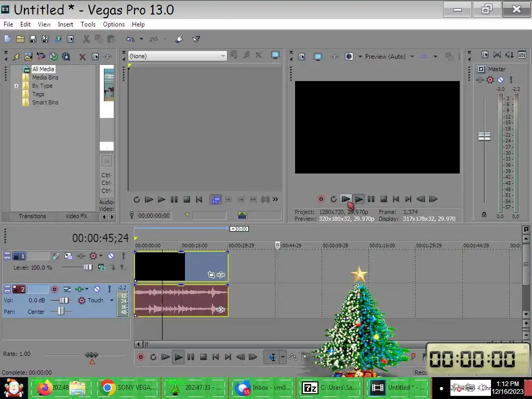This screenshot has width=532, height=399.
Task: Select the Tags folder in tree
Action: 38,94
